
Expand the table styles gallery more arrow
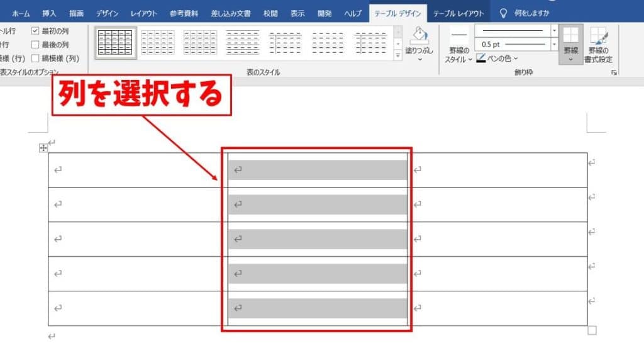(x=397, y=56)
